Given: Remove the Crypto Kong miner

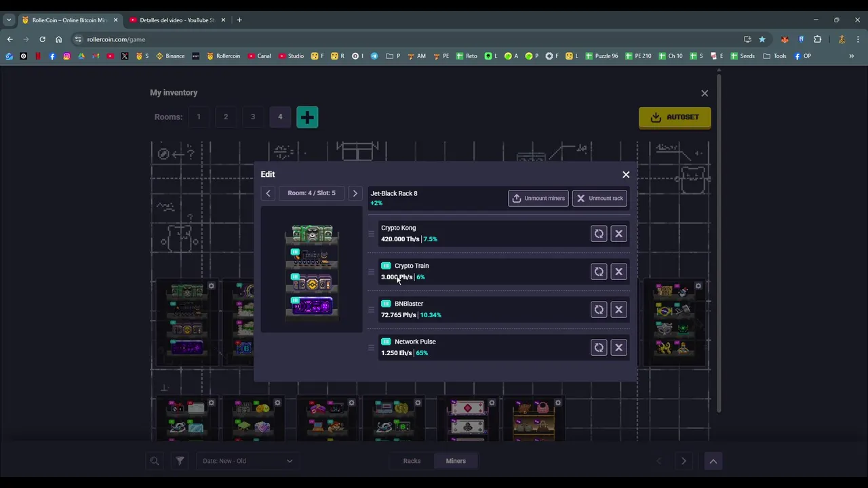Looking at the screenshot, I should coord(618,234).
